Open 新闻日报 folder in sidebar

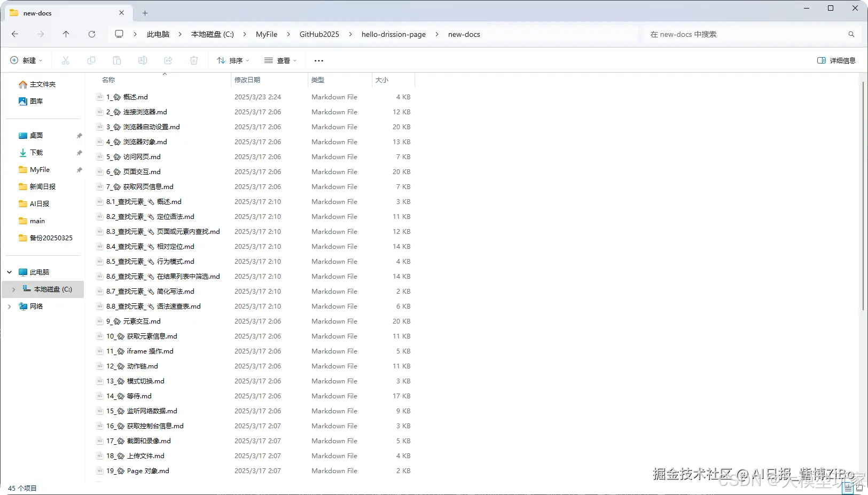[x=37, y=187]
